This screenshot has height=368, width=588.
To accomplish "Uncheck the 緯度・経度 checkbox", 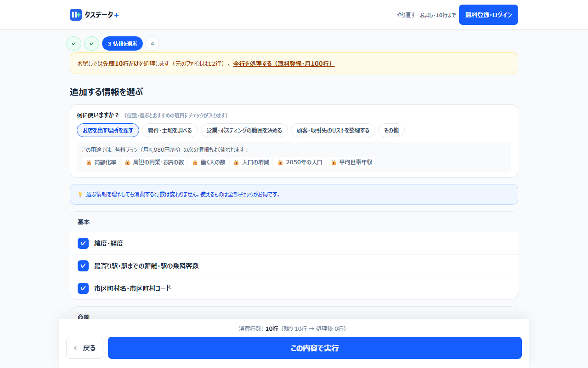I will 83,243.
